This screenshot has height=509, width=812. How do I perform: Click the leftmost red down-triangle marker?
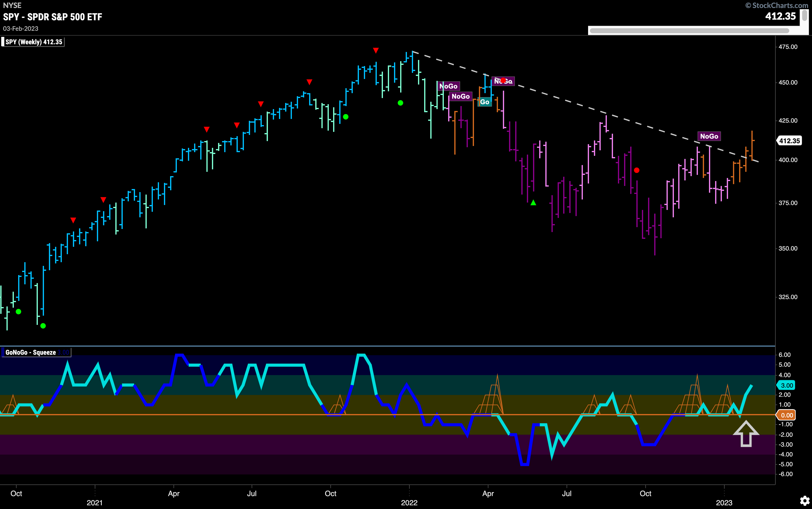(x=73, y=220)
